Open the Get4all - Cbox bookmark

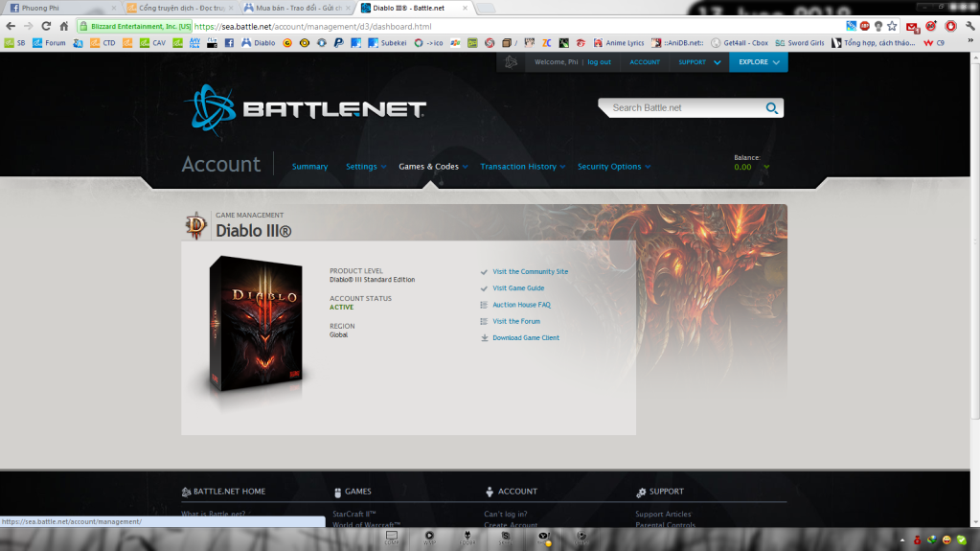pos(740,43)
